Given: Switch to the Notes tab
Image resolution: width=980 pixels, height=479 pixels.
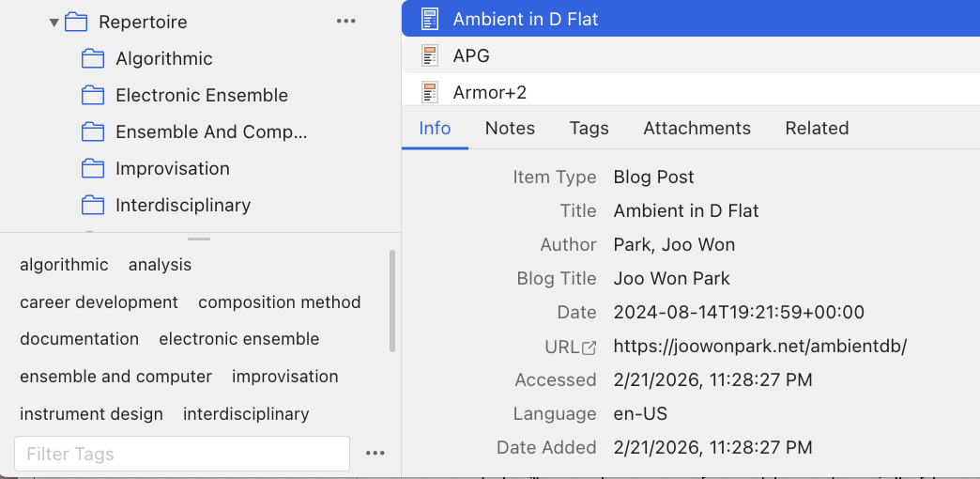Looking at the screenshot, I should 510,129.
